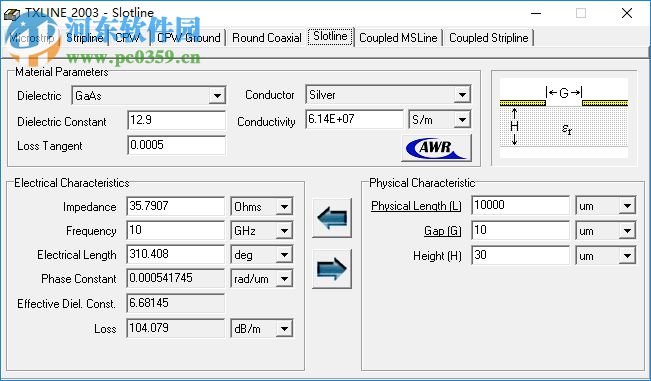The image size is (651, 381).
Task: Click the Electrical Characteristics group label
Action: pyautogui.click(x=71, y=183)
